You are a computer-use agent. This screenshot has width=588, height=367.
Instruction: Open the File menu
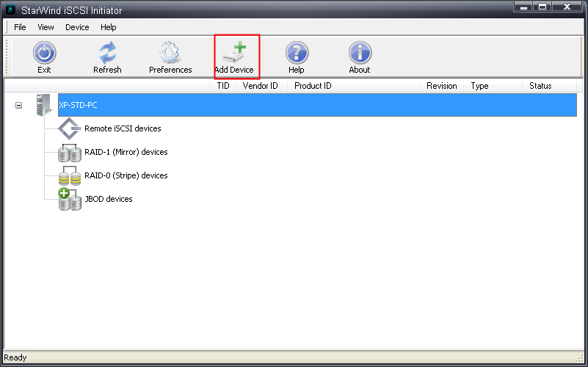click(20, 27)
